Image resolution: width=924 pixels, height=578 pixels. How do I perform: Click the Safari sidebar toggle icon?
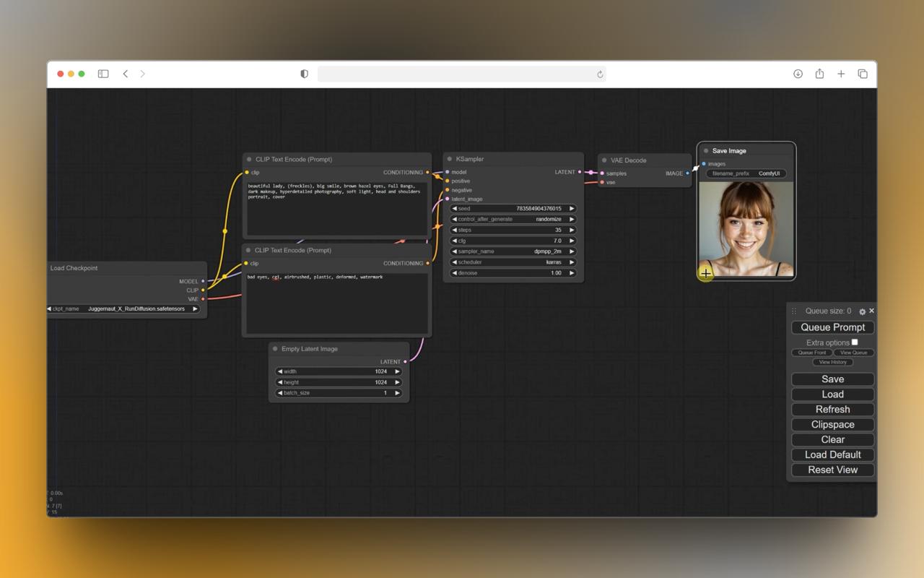point(103,74)
